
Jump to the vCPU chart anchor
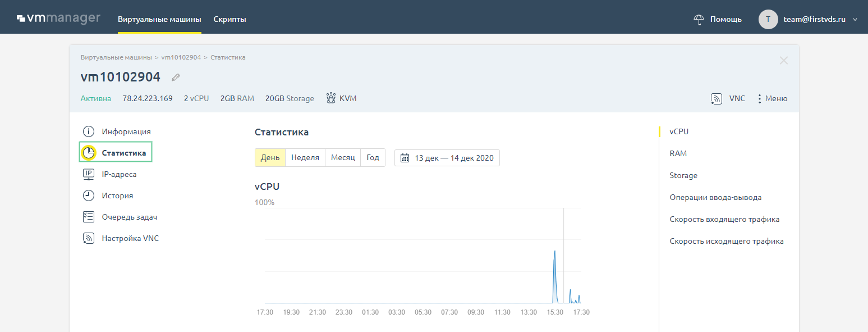(x=679, y=131)
